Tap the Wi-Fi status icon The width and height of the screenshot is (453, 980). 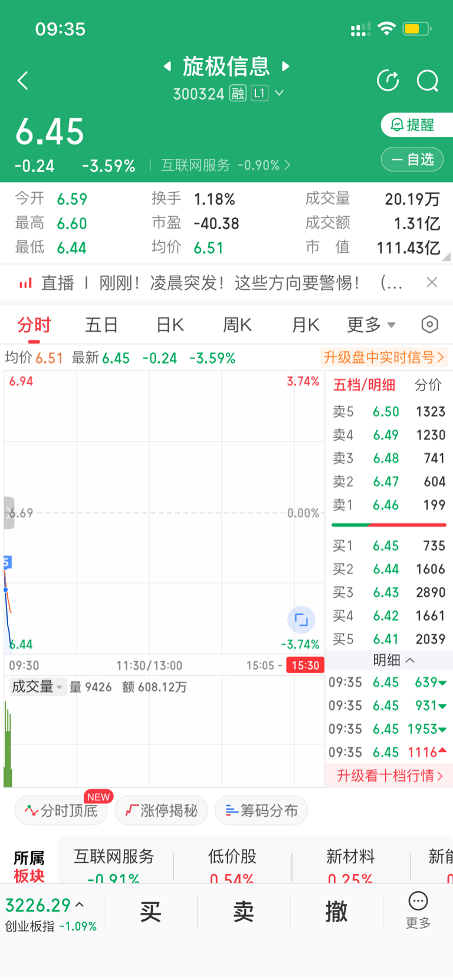coord(386,28)
